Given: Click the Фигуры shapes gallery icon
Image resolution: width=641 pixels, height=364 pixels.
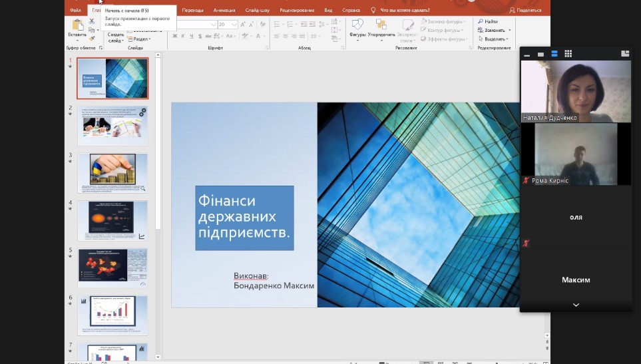Looking at the screenshot, I should 357,25.
